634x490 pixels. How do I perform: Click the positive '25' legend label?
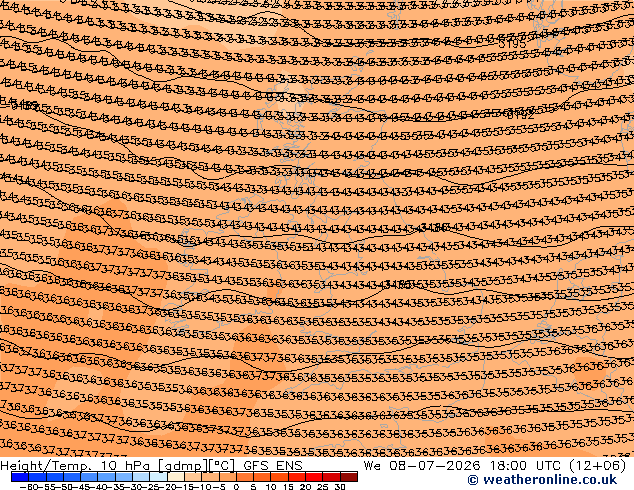coord(323,486)
